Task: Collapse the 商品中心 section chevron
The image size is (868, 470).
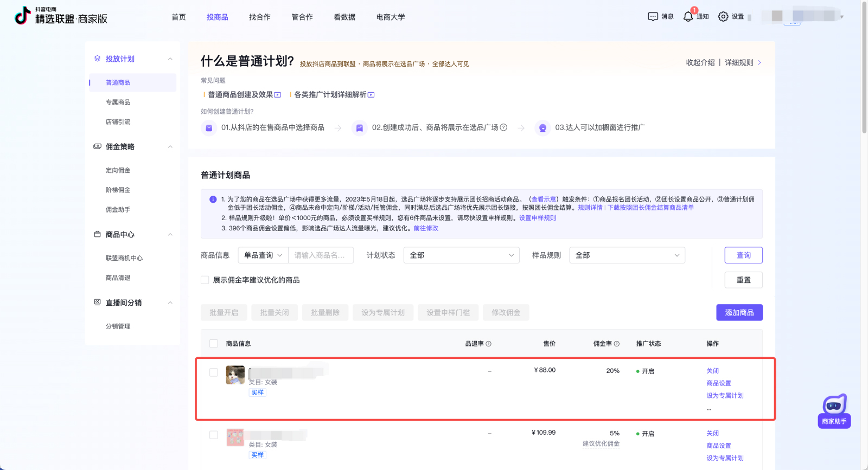Action: 170,235
